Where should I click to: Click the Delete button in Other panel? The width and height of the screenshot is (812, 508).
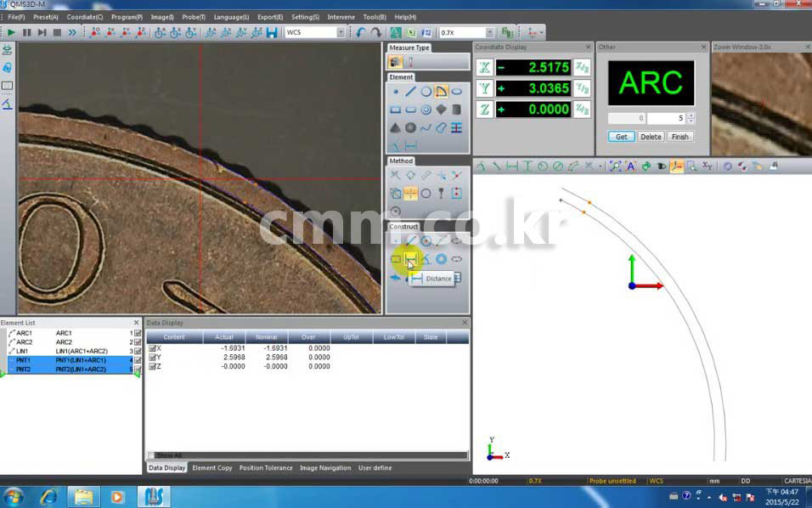(x=651, y=137)
